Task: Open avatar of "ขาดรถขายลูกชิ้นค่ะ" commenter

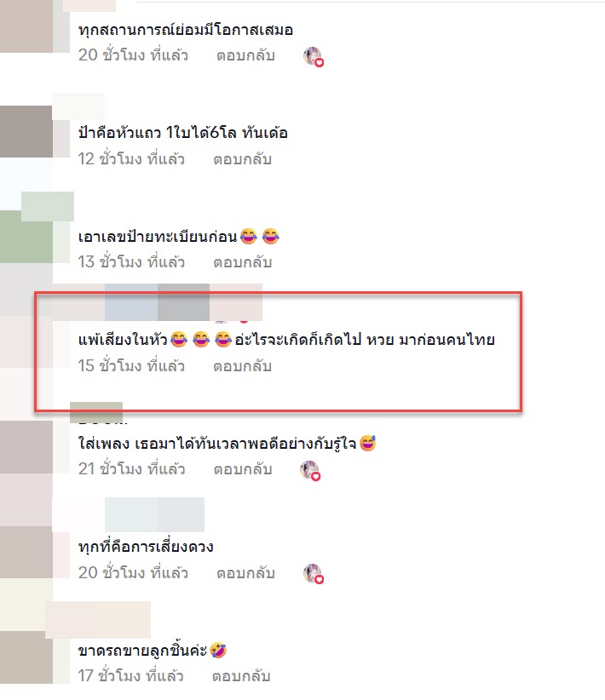Action: [26, 657]
